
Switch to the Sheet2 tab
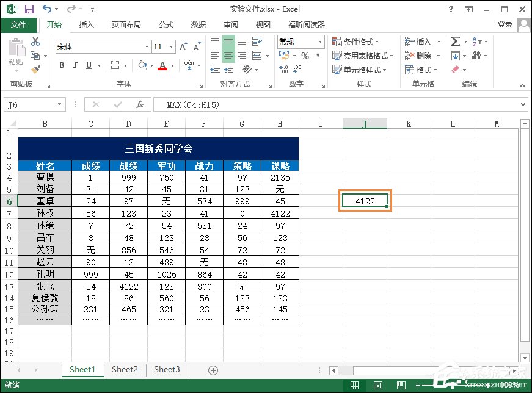(125, 369)
